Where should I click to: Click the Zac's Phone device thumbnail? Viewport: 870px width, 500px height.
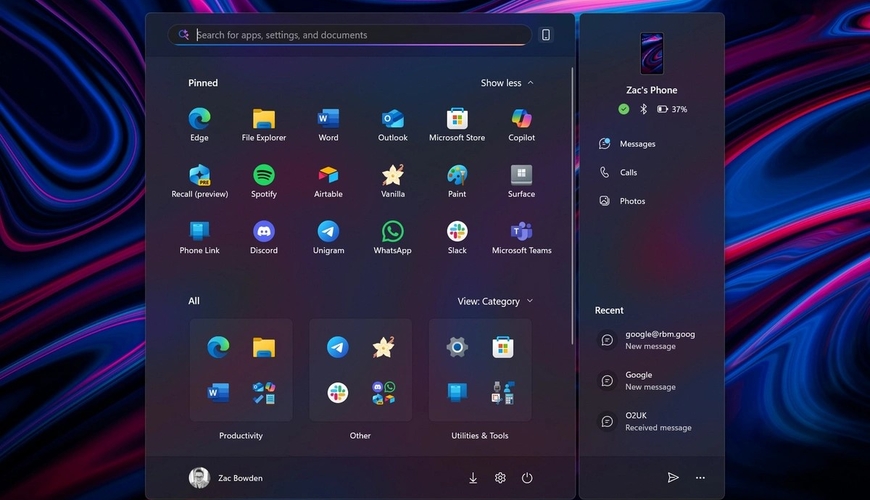click(651, 53)
